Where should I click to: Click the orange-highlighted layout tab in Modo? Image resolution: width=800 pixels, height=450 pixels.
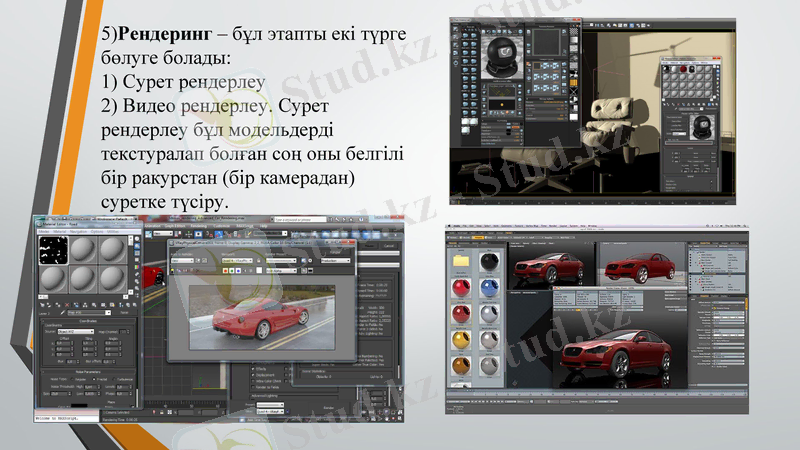click(478, 238)
